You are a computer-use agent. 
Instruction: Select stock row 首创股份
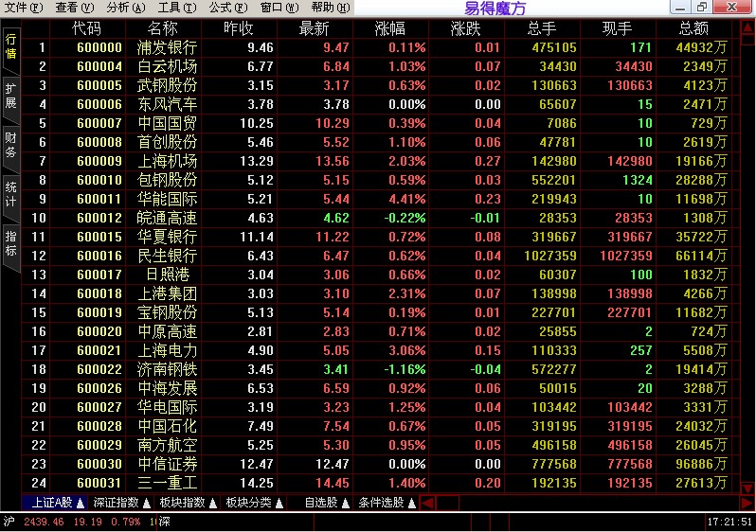[x=380, y=142]
